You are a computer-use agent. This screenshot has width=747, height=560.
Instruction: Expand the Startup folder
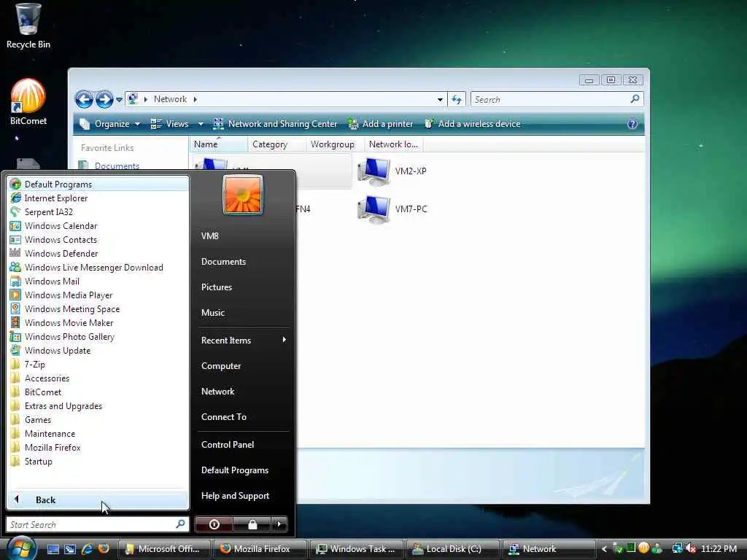(98, 461)
